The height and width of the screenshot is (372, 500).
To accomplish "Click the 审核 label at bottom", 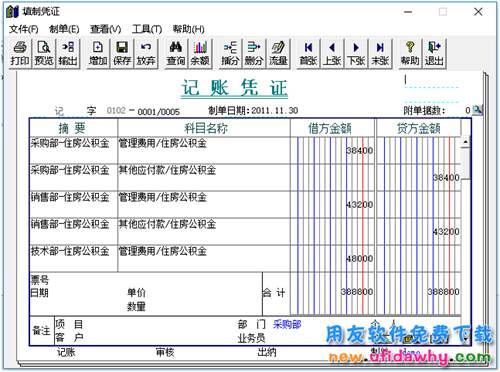I will [x=165, y=352].
